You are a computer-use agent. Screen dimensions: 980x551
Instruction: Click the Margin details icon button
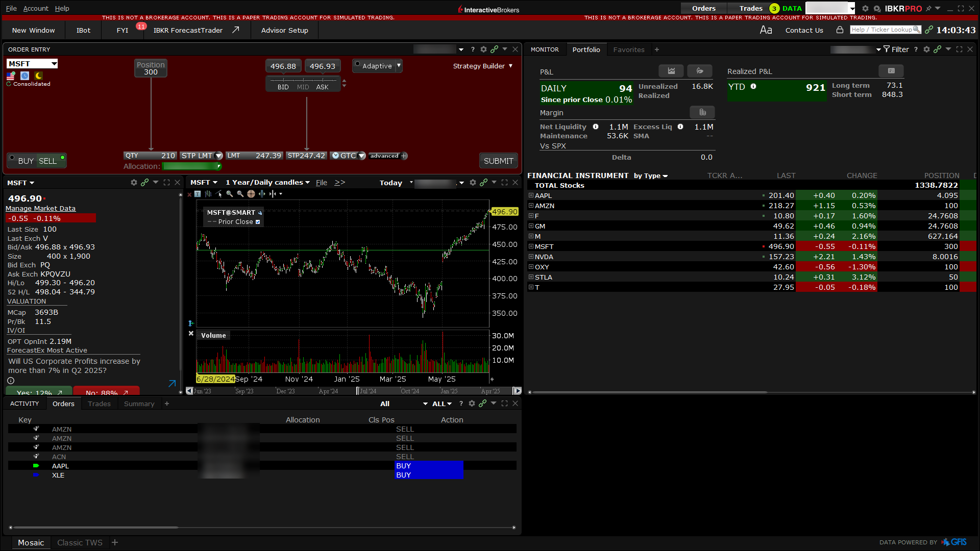(x=702, y=112)
